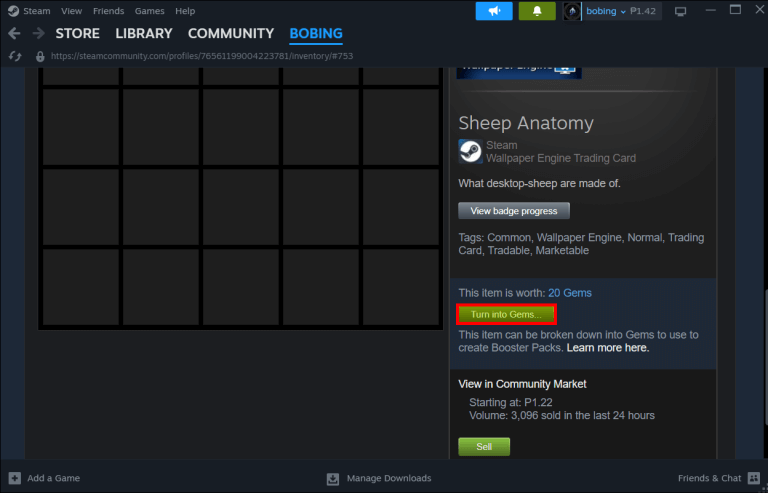Click the 'What desktop-sheep are made of.' description

539,184
